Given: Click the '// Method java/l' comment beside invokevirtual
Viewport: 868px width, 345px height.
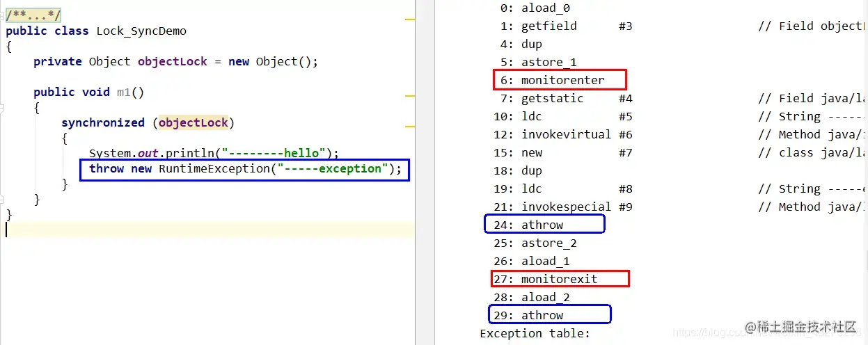Looking at the screenshot, I should click(813, 134).
